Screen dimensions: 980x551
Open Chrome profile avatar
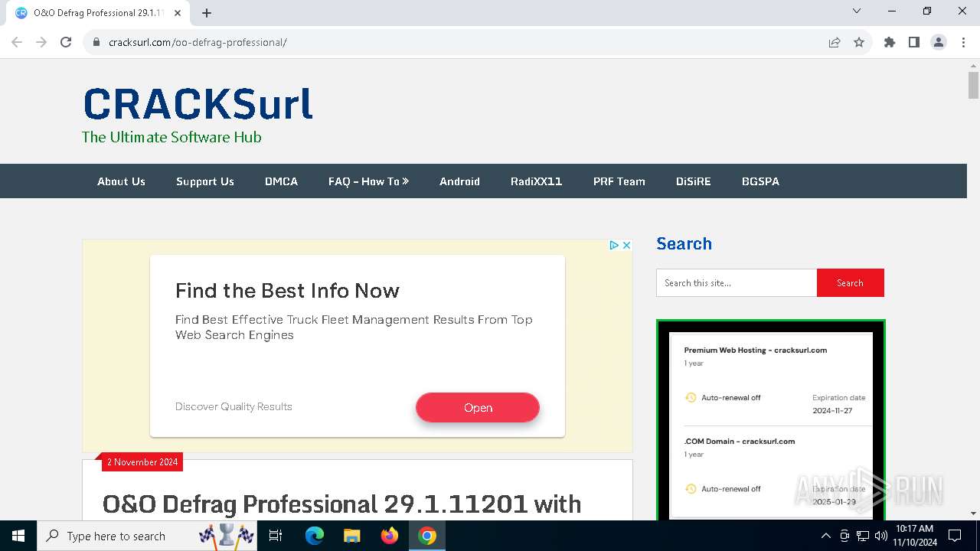click(x=939, y=43)
